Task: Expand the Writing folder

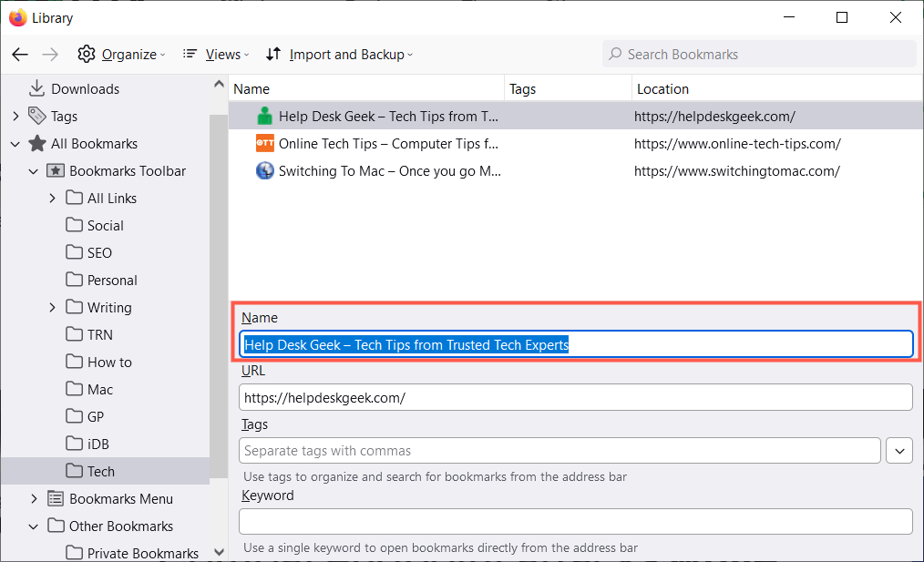Action: [52, 307]
